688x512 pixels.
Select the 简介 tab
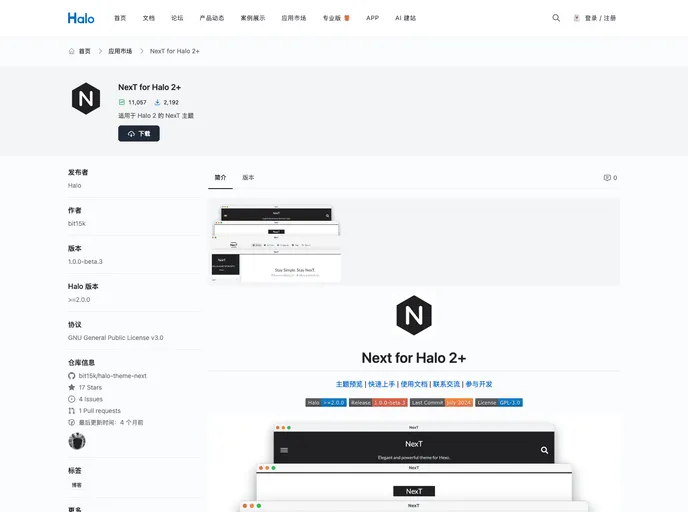pos(220,177)
